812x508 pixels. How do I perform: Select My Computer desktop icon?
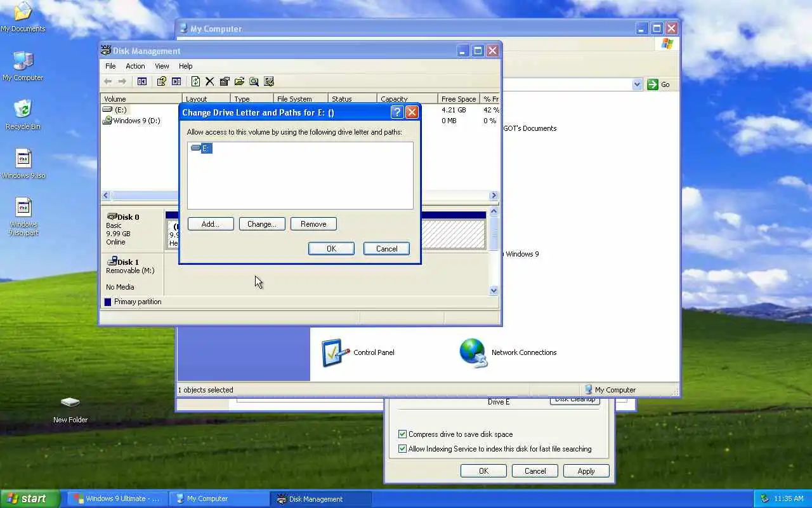point(23,66)
